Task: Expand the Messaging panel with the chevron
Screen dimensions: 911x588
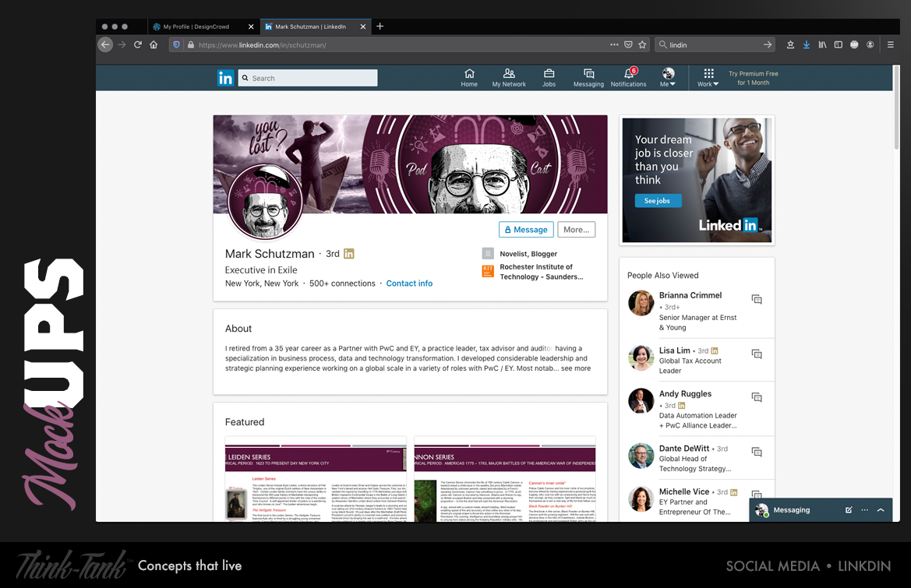Action: (881, 510)
